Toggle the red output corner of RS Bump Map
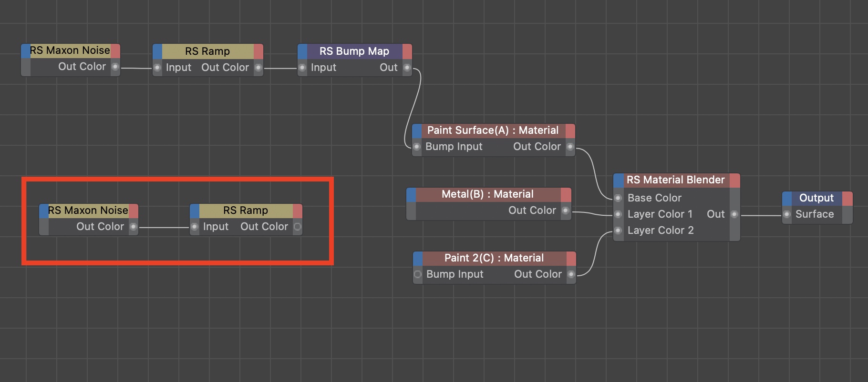This screenshot has height=382, width=868. tap(407, 51)
